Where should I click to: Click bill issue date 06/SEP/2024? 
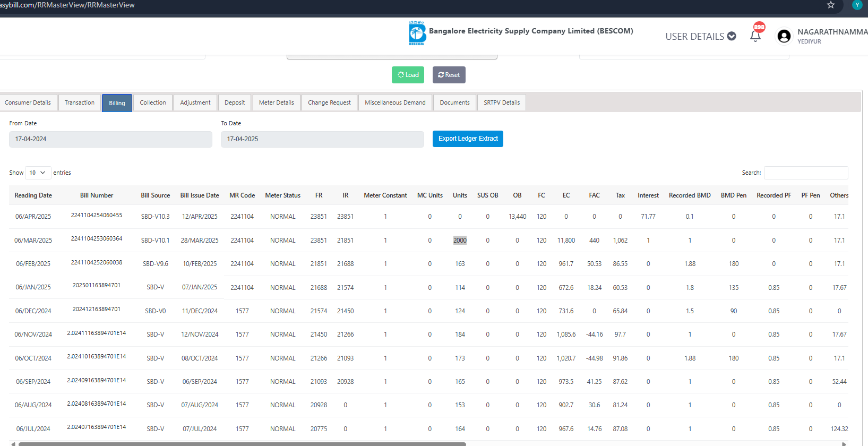tap(200, 382)
